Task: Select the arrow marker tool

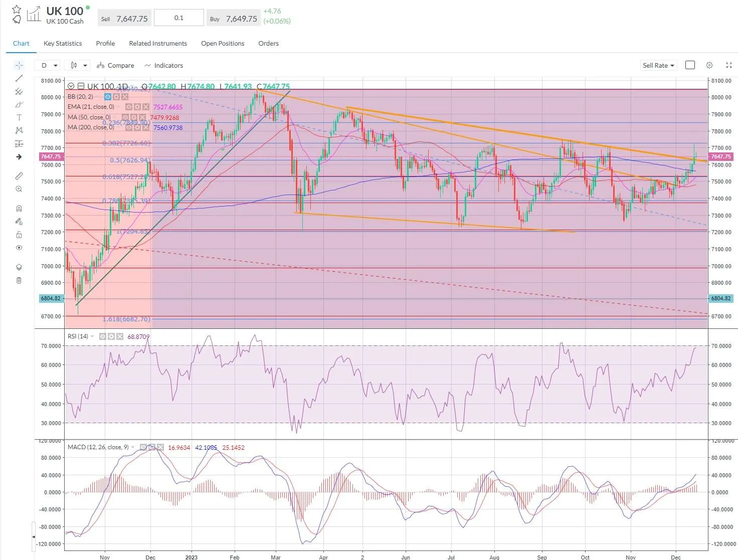Action: 19,157
